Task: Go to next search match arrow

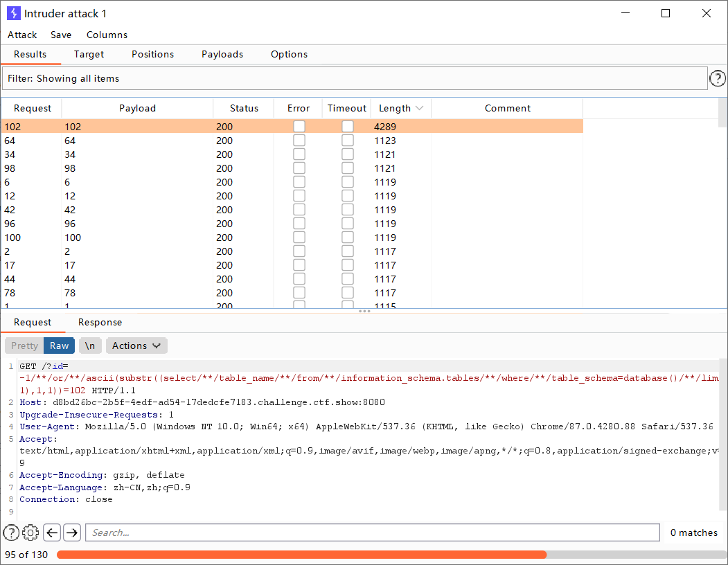Action: point(72,532)
